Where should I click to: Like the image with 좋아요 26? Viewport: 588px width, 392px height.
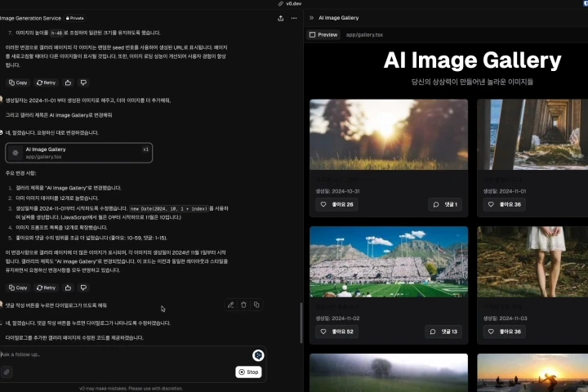336,204
